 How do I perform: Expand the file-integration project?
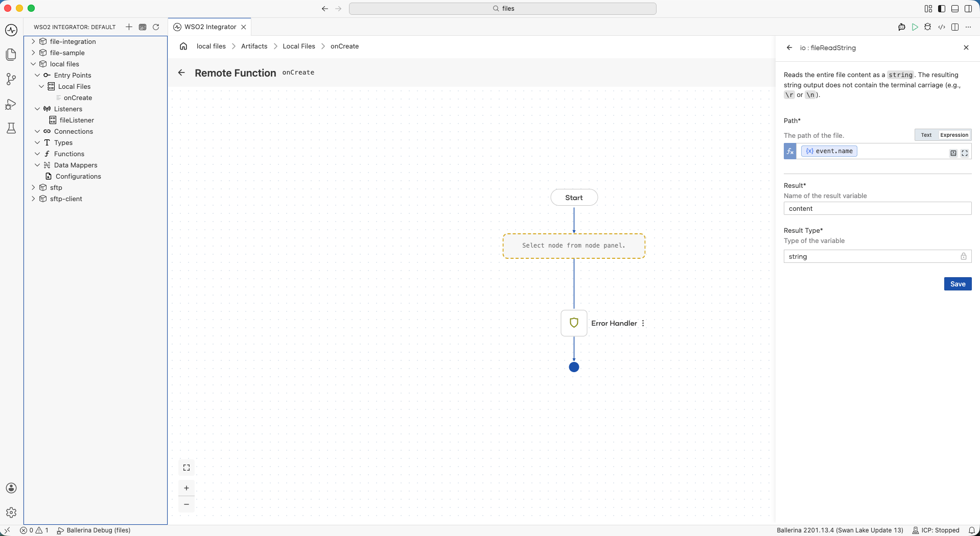[x=33, y=41]
